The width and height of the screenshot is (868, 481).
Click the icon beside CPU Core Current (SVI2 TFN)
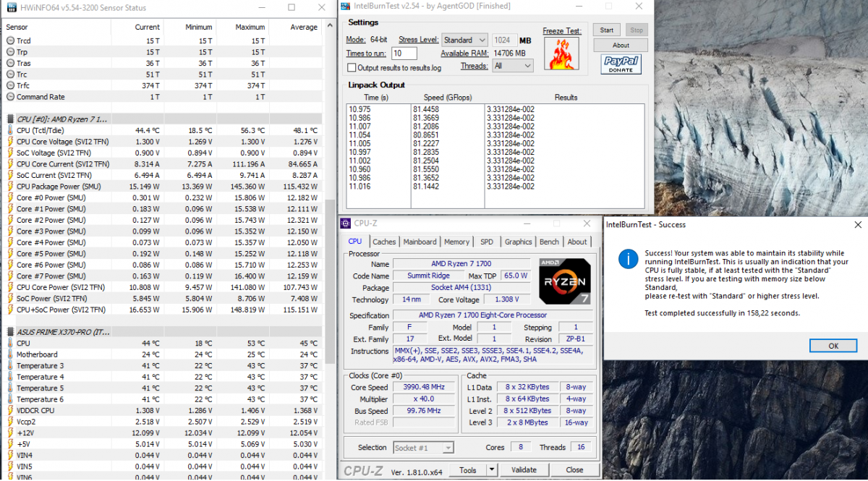10,164
